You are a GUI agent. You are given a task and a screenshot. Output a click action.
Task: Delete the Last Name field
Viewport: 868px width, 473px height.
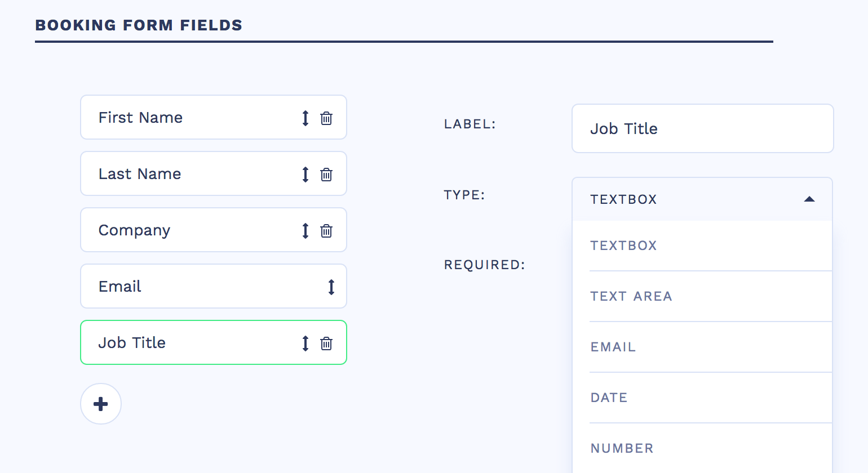(326, 175)
